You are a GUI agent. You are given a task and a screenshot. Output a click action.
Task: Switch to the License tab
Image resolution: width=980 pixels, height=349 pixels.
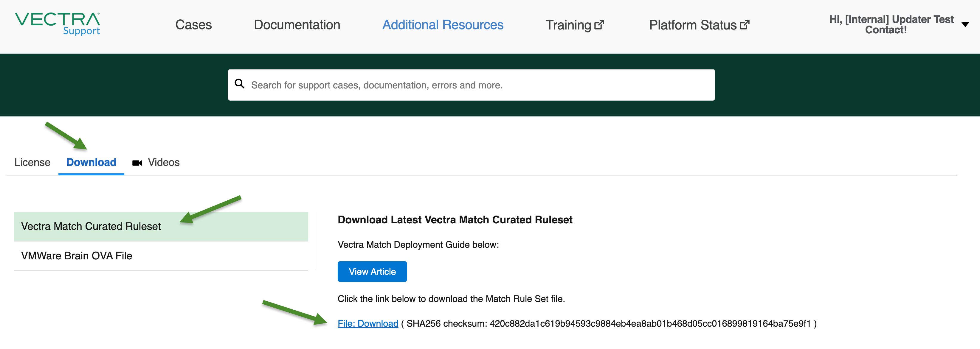32,162
